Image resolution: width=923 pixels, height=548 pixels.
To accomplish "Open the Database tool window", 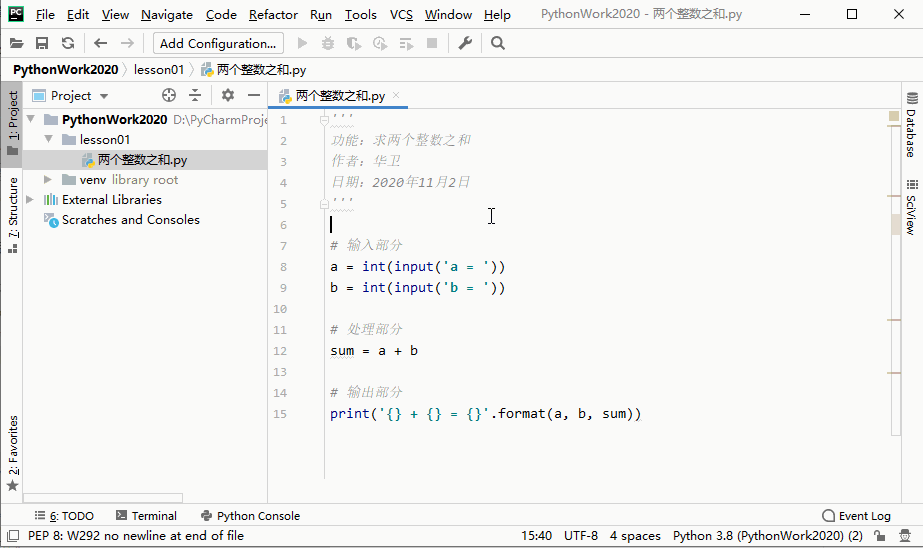I will click(x=911, y=125).
